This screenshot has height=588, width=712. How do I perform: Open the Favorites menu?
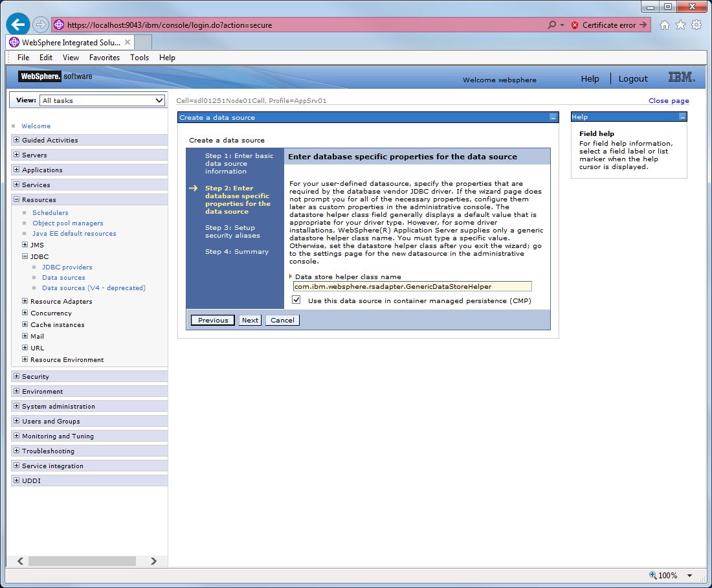click(x=104, y=58)
